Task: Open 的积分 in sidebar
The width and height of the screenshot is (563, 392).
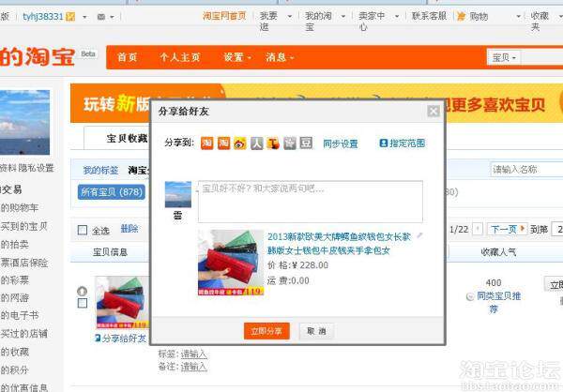Action: pyautogui.click(x=14, y=369)
